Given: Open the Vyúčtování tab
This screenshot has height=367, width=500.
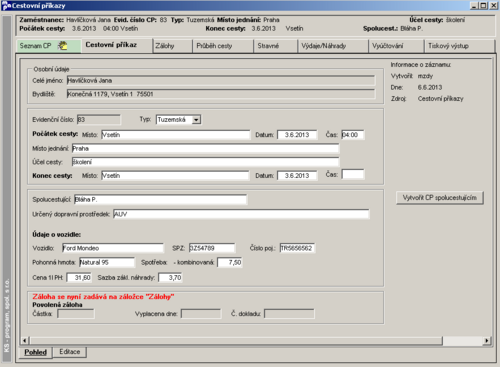Looking at the screenshot, I should [x=396, y=46].
